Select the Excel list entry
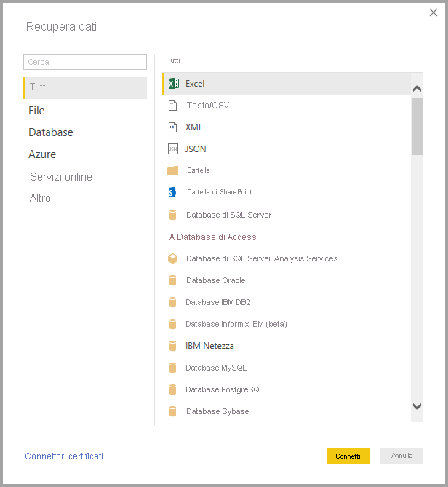Viewport: 448px width, 487px height. point(287,84)
